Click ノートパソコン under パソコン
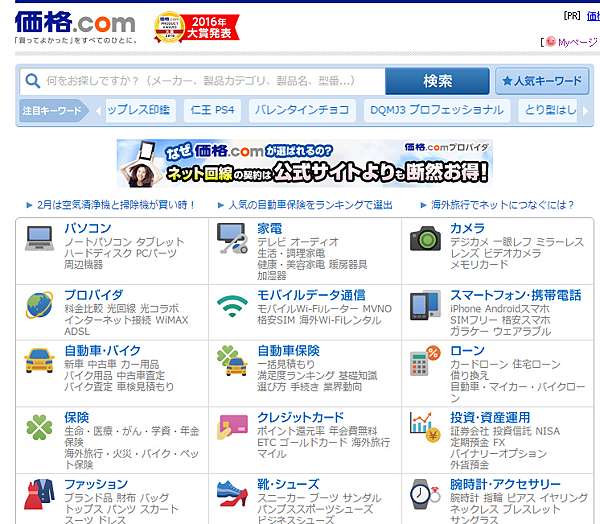600x524 pixels. (98, 242)
